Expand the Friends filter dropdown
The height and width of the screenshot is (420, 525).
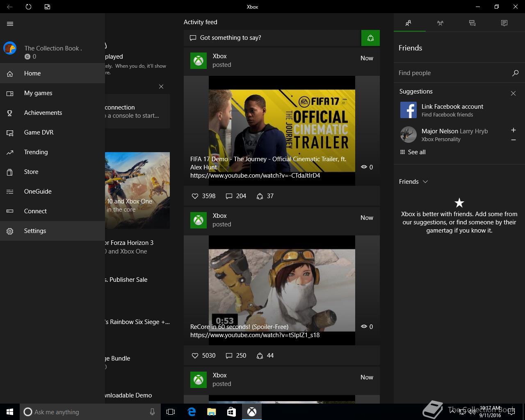click(413, 182)
